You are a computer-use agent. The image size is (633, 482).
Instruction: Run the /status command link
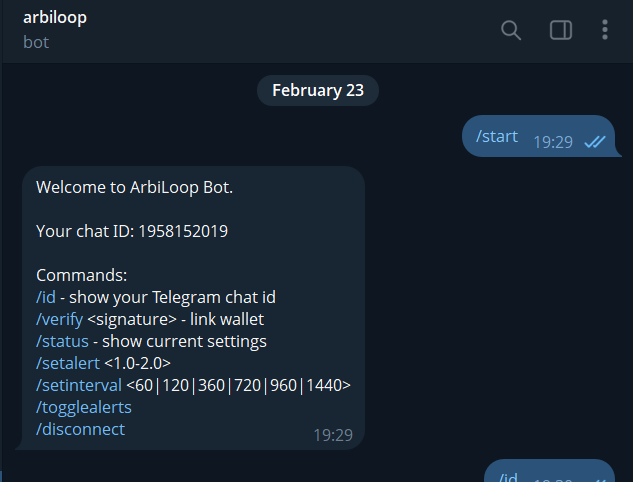(x=59, y=341)
